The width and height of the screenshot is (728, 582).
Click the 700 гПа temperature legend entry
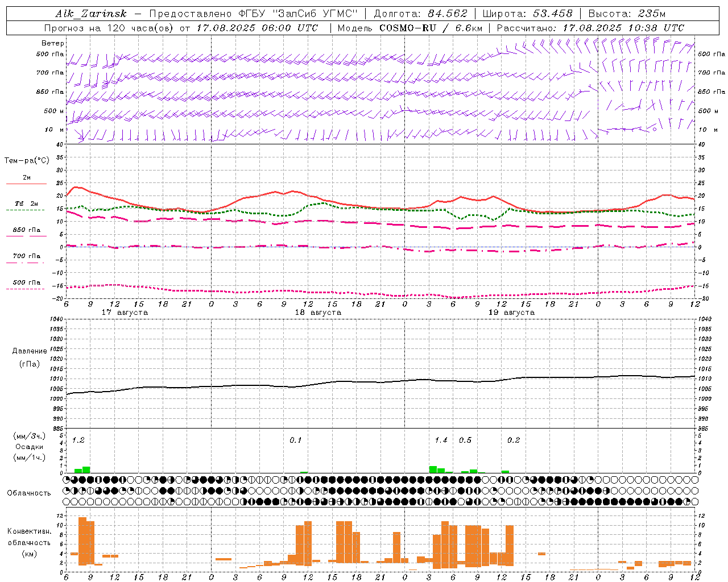click(x=26, y=256)
